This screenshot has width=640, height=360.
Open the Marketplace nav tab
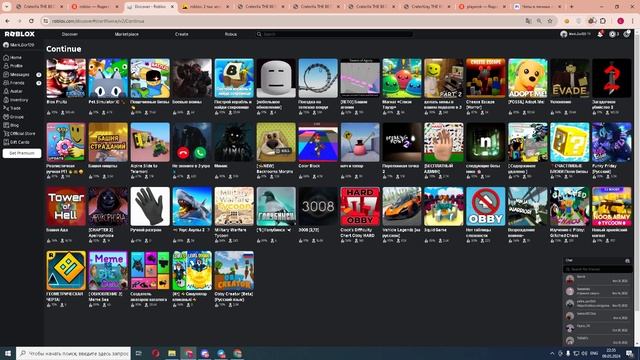click(x=127, y=34)
